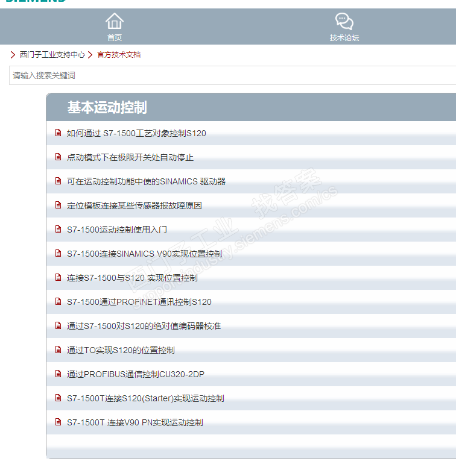The image size is (456, 476).
Task: Open 点动模式下在极限开关处自动停止
Action: (x=130, y=157)
